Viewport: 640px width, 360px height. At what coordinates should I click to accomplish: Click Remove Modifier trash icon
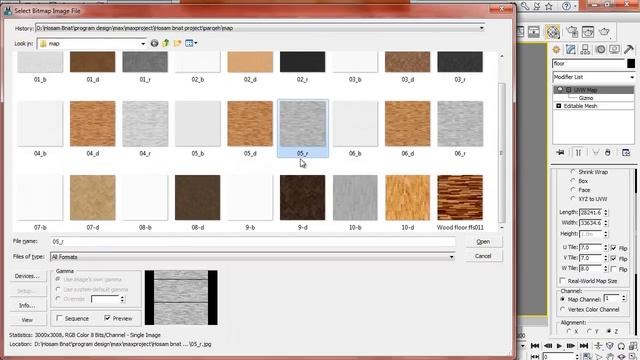tap(608, 152)
